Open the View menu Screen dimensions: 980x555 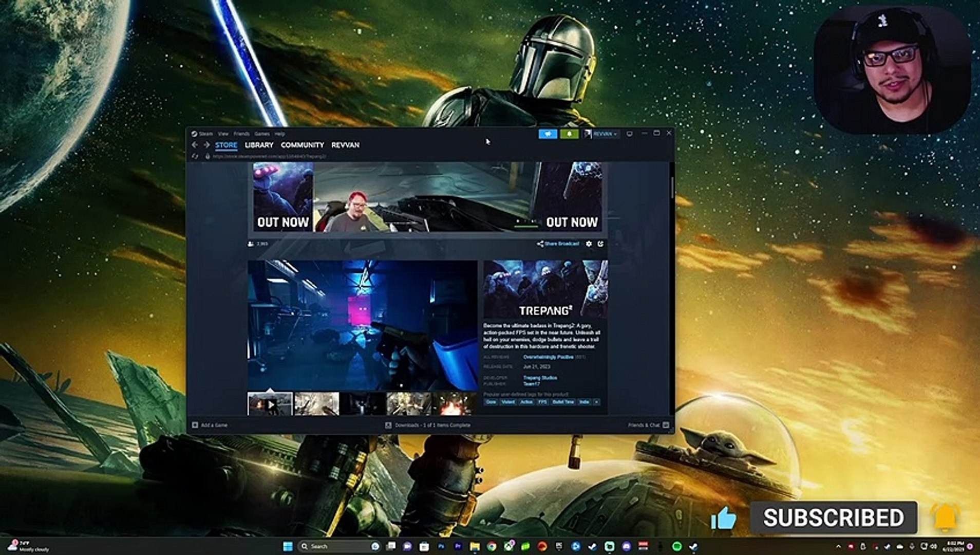[x=223, y=134]
